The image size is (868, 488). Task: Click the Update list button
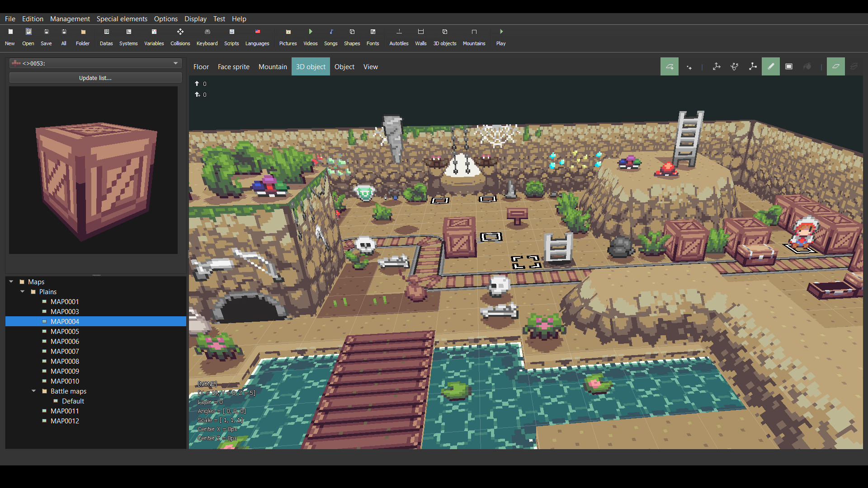point(95,77)
